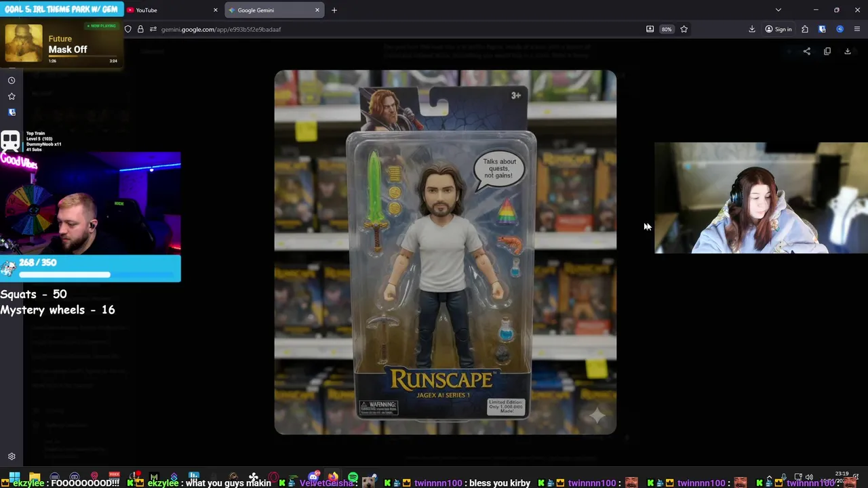This screenshot has height=488, width=868.
Task: Close the YouTube tab
Action: click(x=216, y=10)
